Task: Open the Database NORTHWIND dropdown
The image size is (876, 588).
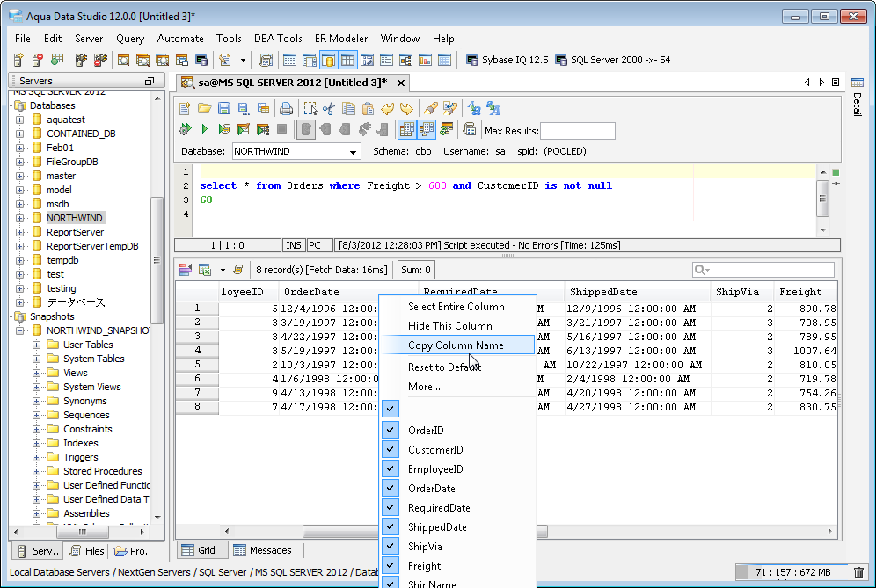Action: coord(353,151)
